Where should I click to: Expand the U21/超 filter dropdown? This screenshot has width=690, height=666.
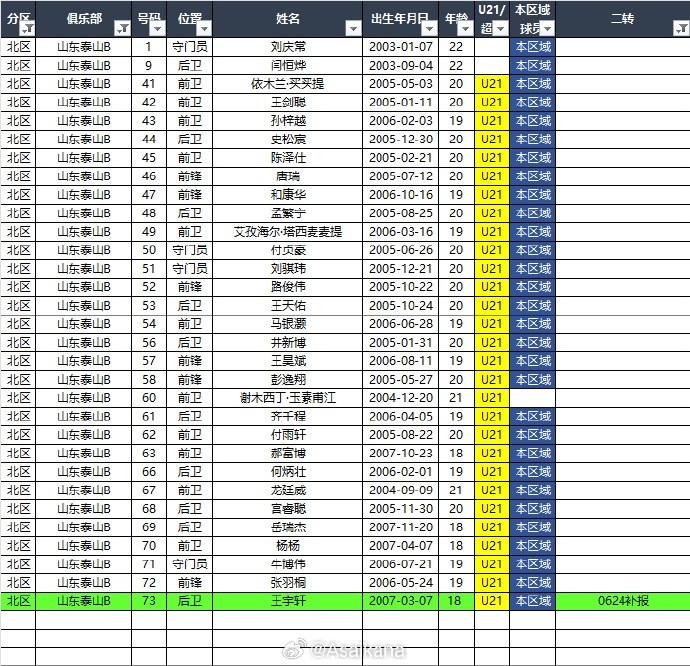tap(501, 29)
